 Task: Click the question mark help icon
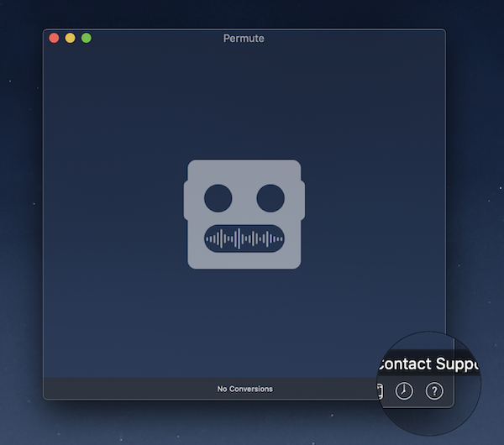click(434, 390)
